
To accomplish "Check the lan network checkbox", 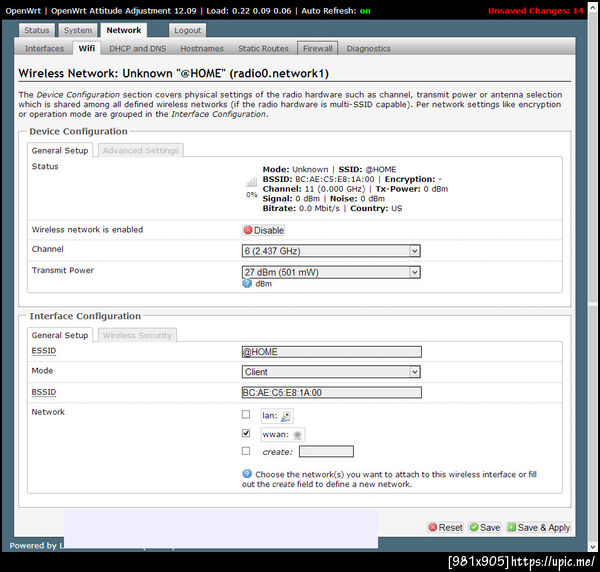I will point(246,414).
